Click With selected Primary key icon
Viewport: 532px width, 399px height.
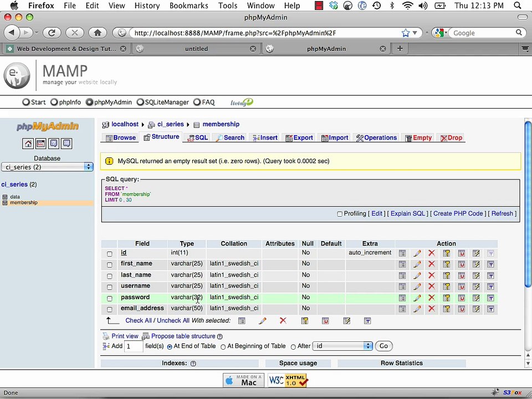click(305, 321)
